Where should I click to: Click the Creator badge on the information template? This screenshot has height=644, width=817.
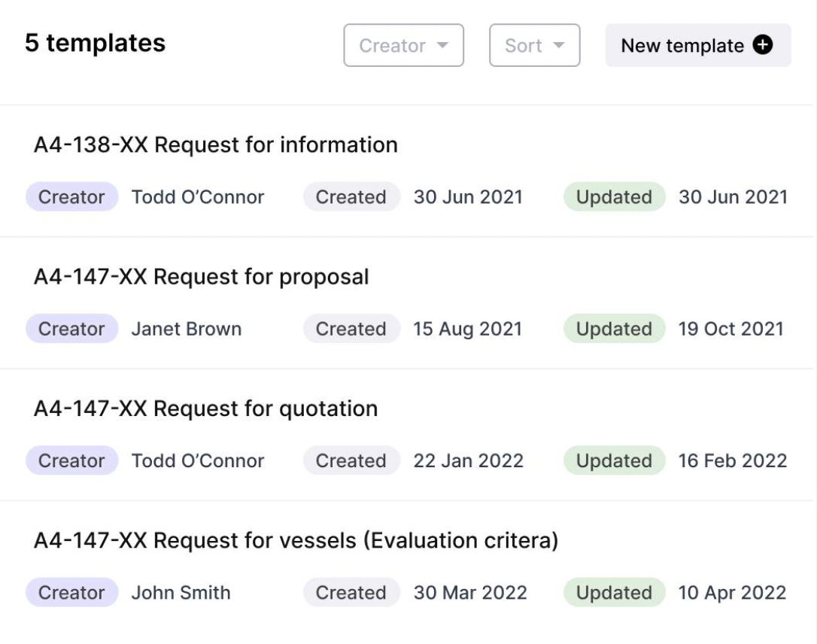pos(71,196)
